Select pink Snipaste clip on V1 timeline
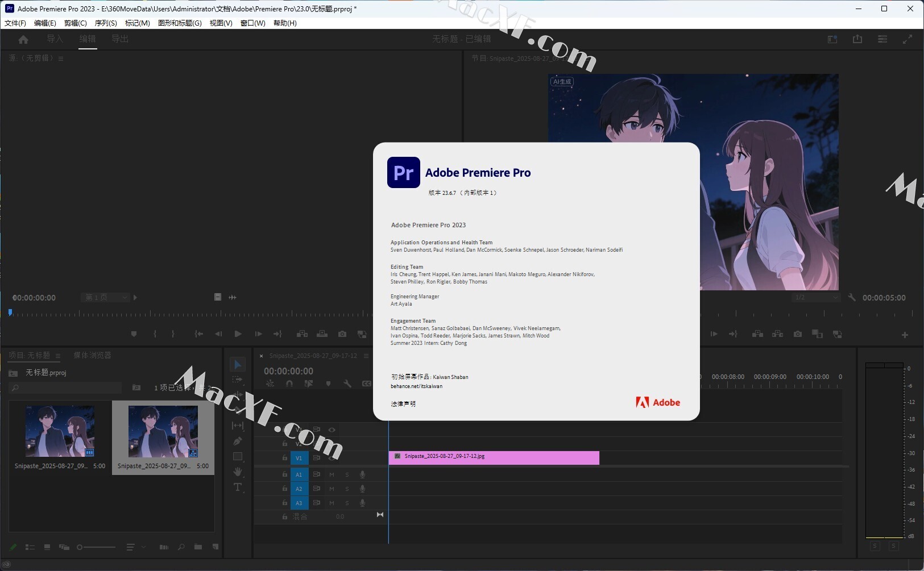Screen dimensions: 924x571 (494, 458)
